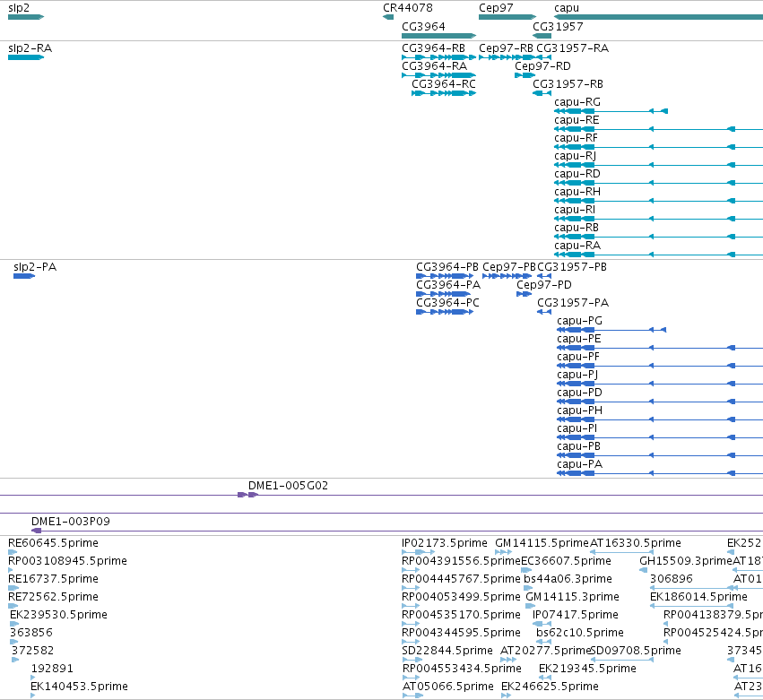
Task: Click the capu-PB protein feature
Action: [x=660, y=456]
